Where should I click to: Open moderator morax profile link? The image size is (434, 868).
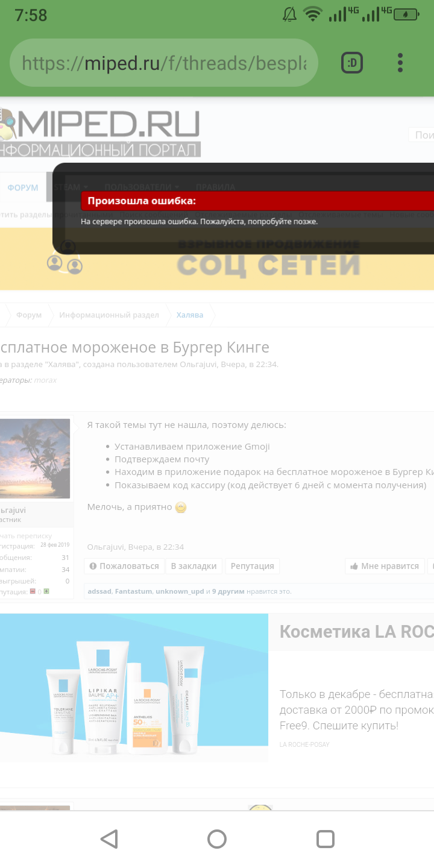click(x=45, y=380)
